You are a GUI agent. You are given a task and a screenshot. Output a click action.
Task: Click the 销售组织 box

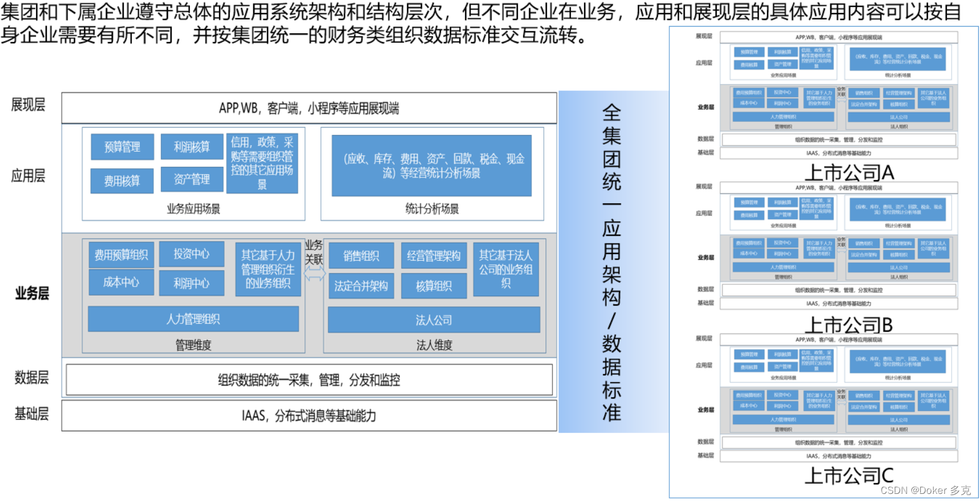[361, 256]
